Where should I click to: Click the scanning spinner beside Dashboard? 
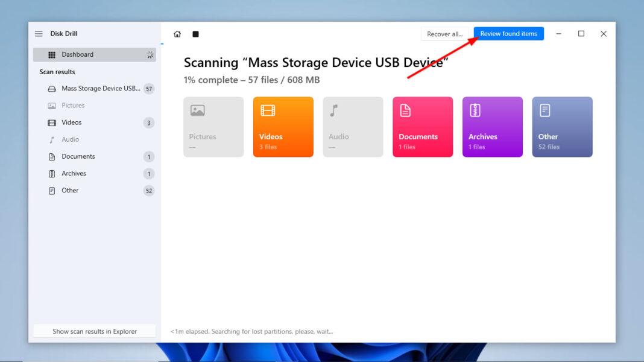pos(150,54)
